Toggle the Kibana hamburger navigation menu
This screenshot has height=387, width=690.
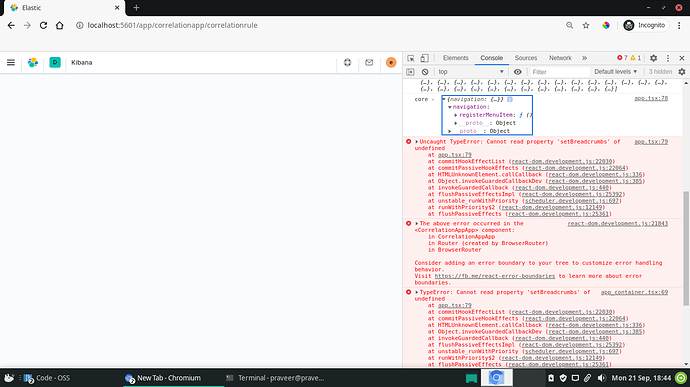(11, 63)
